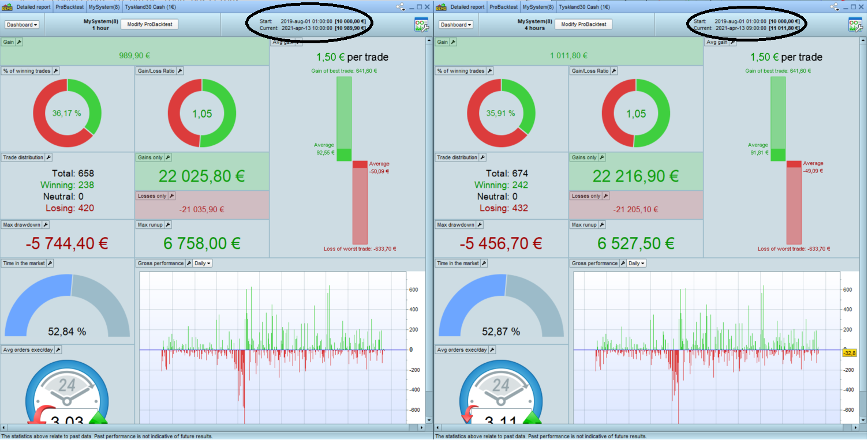Screen dimensions: 868x440
Task: Open report settings icon in 1 hour window header
Action: tap(421, 24)
